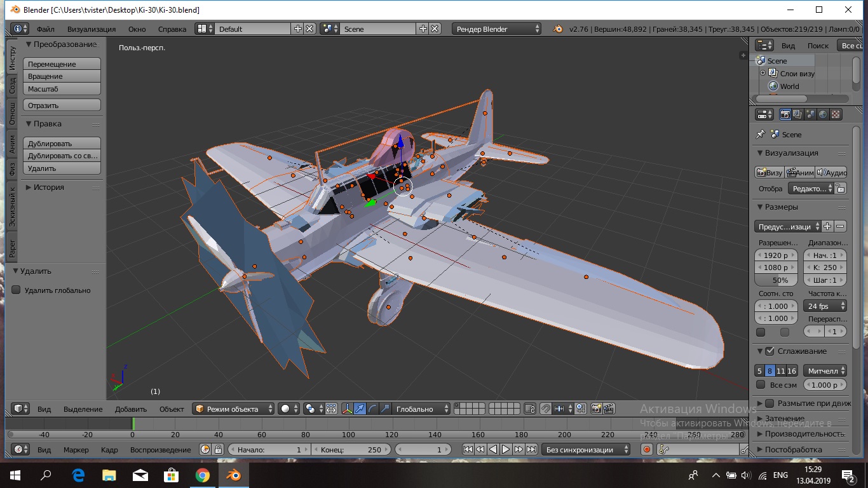Click the Вращение button
Image resolution: width=868 pixels, height=488 pixels.
point(62,76)
